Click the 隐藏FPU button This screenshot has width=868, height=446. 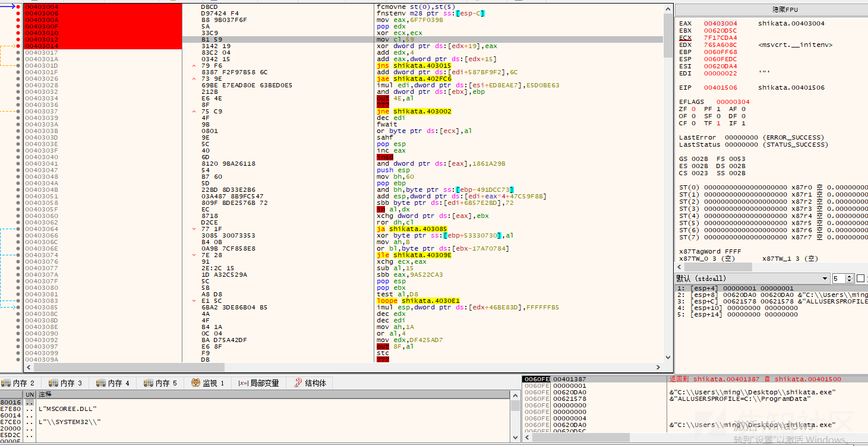coord(772,10)
